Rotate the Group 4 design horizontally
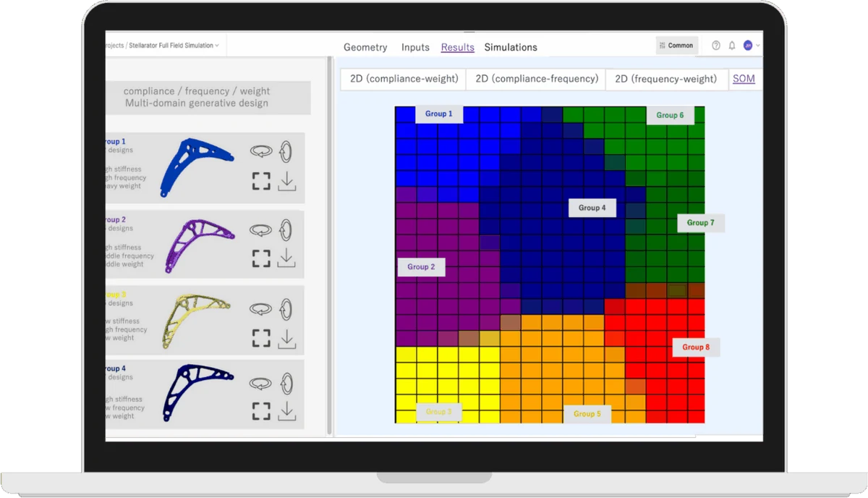 click(261, 384)
